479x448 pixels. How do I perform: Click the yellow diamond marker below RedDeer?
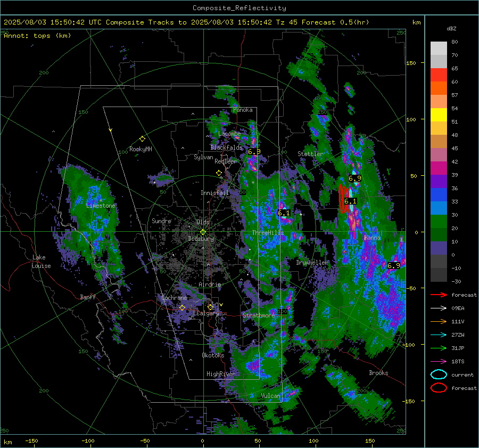tap(219, 173)
